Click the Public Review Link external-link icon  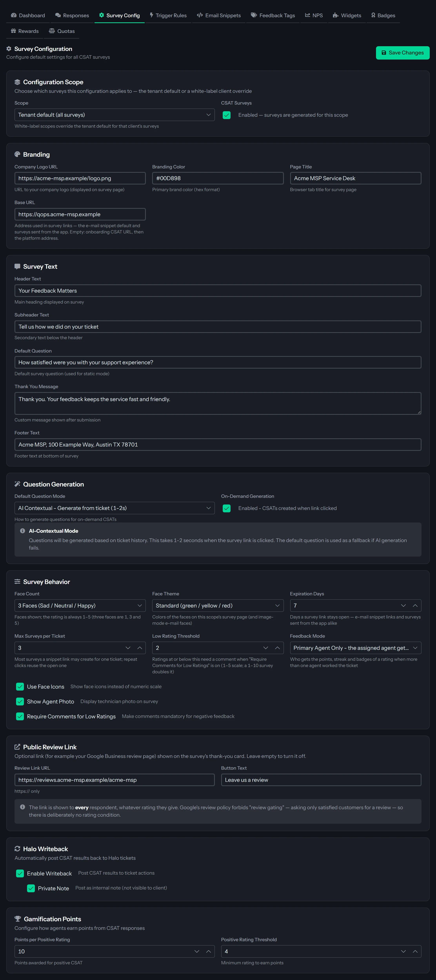pos(17,747)
